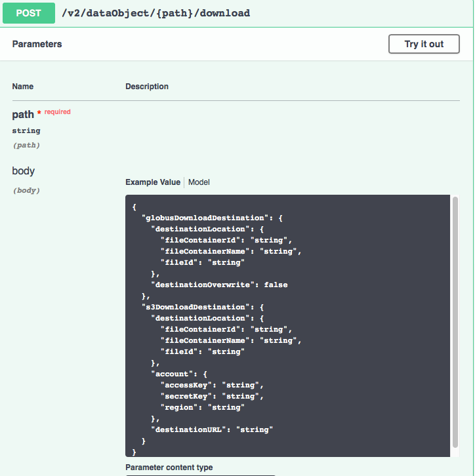
Task: Click the Description column header
Action: [147, 87]
